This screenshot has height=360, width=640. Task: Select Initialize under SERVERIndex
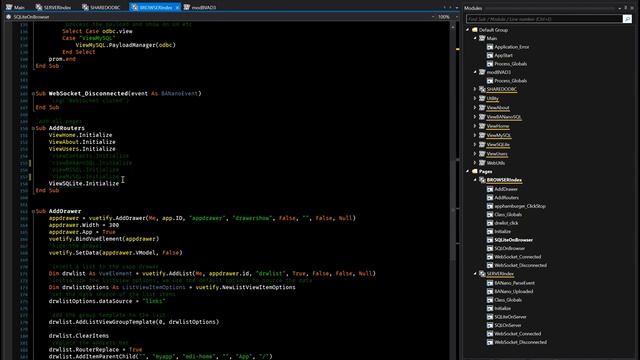click(x=502, y=309)
